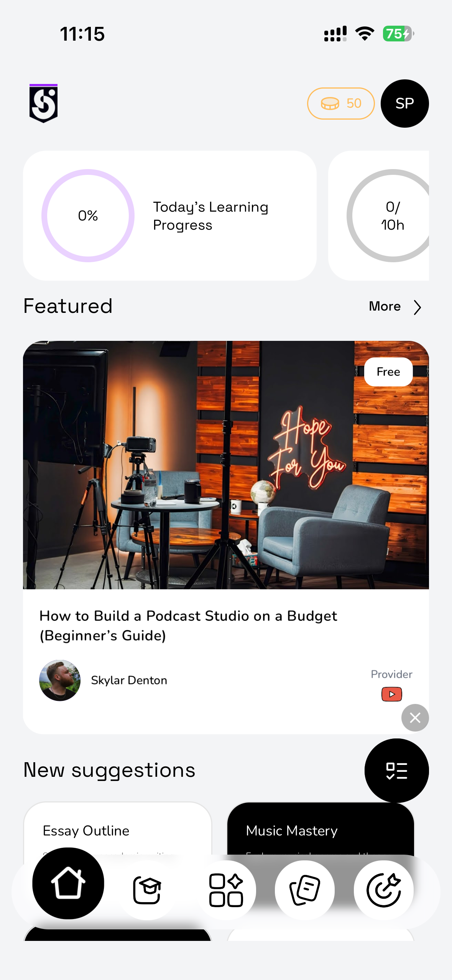Go to the Home tab

pos(68,883)
